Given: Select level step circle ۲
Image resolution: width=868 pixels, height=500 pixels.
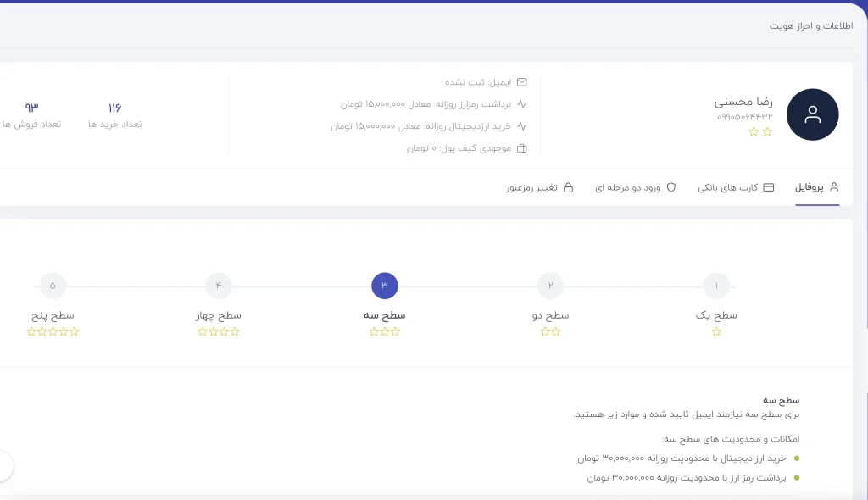Looking at the screenshot, I should (550, 286).
